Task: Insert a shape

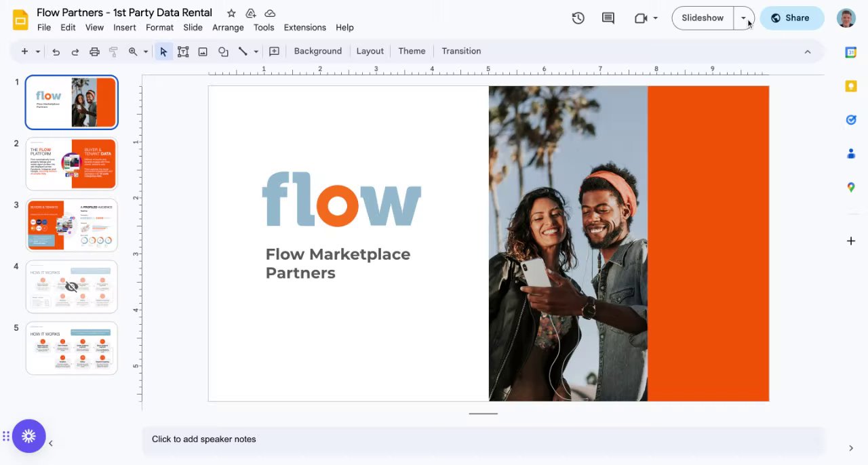Action: [x=223, y=52]
